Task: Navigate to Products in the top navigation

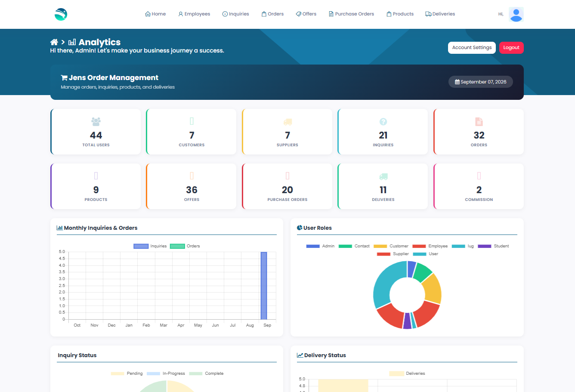Action: coord(400,14)
